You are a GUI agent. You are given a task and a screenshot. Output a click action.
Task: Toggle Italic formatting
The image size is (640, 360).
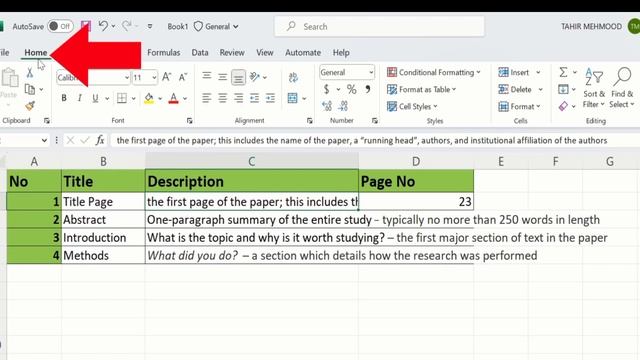coord(80,98)
